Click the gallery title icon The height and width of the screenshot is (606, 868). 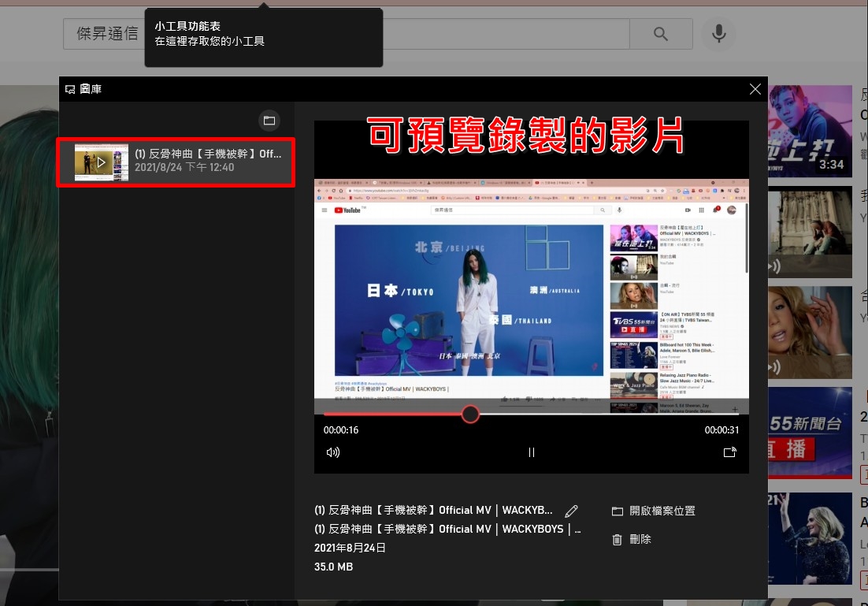pos(70,89)
